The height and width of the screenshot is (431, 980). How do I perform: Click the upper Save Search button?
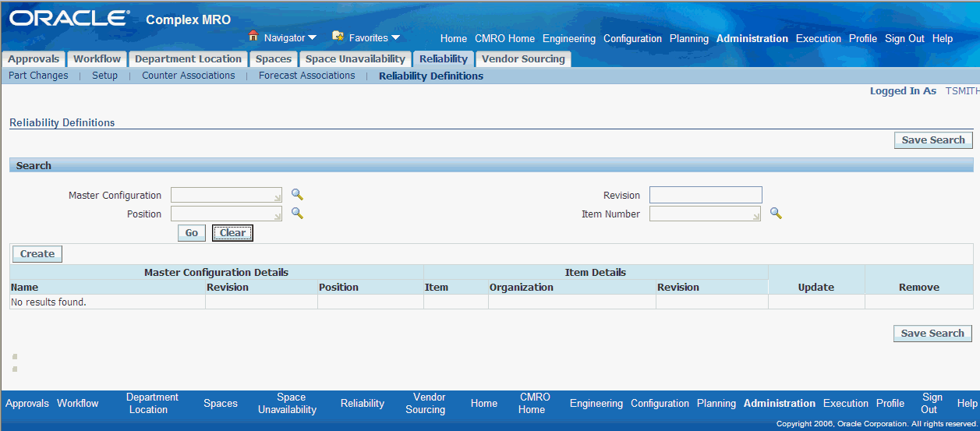[x=933, y=140]
